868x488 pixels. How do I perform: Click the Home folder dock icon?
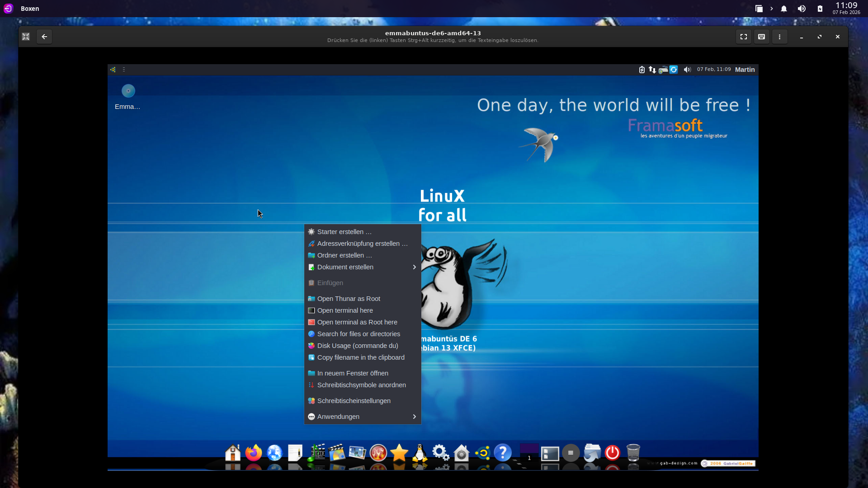click(233, 452)
